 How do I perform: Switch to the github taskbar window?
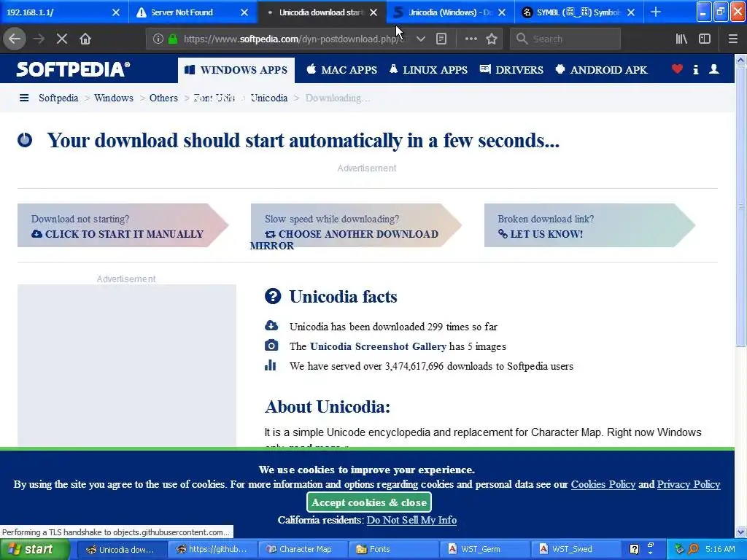coord(212,549)
